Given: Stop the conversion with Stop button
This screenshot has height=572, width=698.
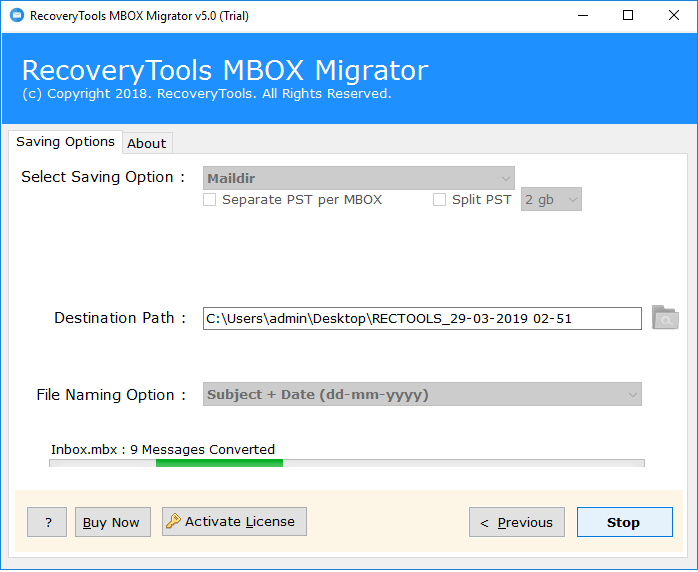Looking at the screenshot, I should click(625, 522).
